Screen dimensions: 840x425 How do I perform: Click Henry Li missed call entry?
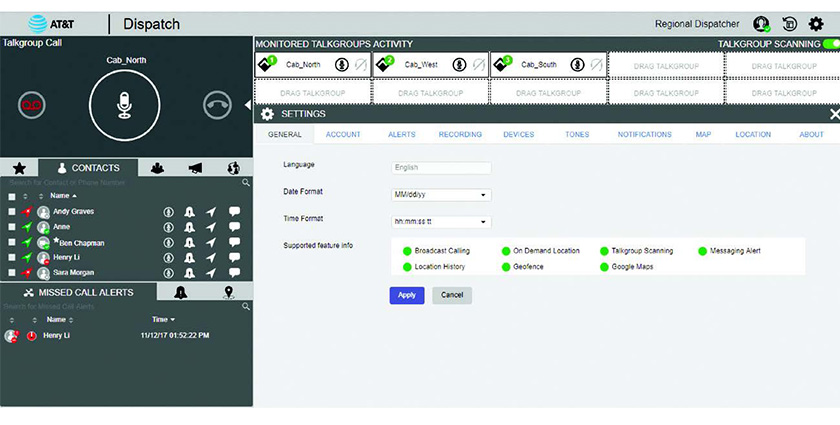pyautogui.click(x=126, y=335)
